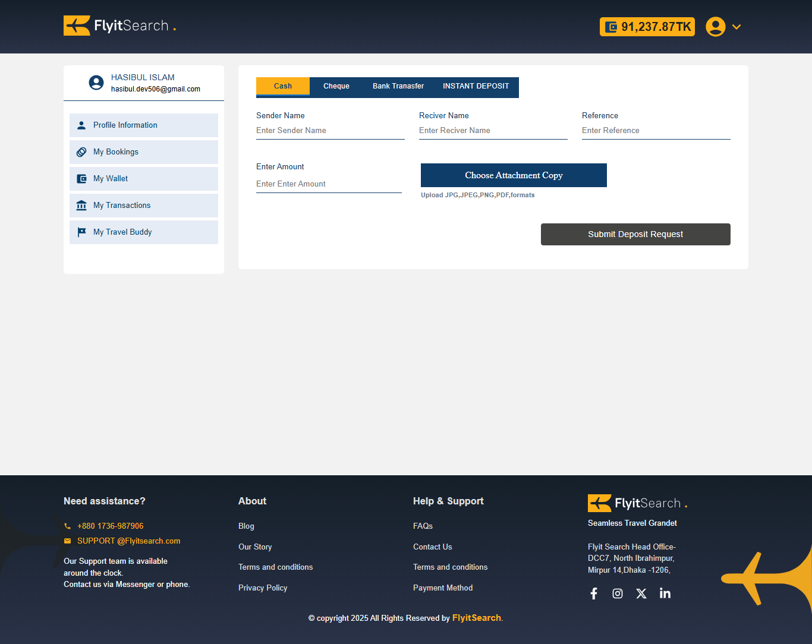812x644 pixels.
Task: Click the tag icon beside My Bookings
Action: pyautogui.click(x=81, y=151)
